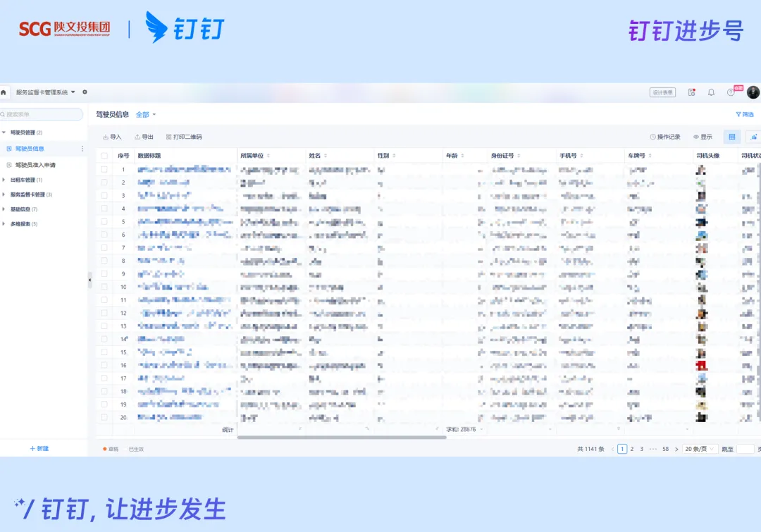The width and height of the screenshot is (761, 532).
Task: Sort by the 性别 column sort icon
Action: coord(394,156)
